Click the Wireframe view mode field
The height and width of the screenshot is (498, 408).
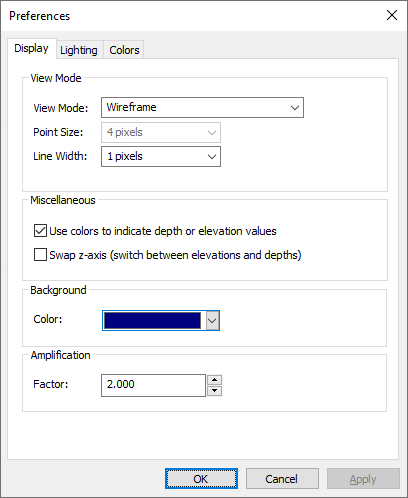click(x=202, y=107)
